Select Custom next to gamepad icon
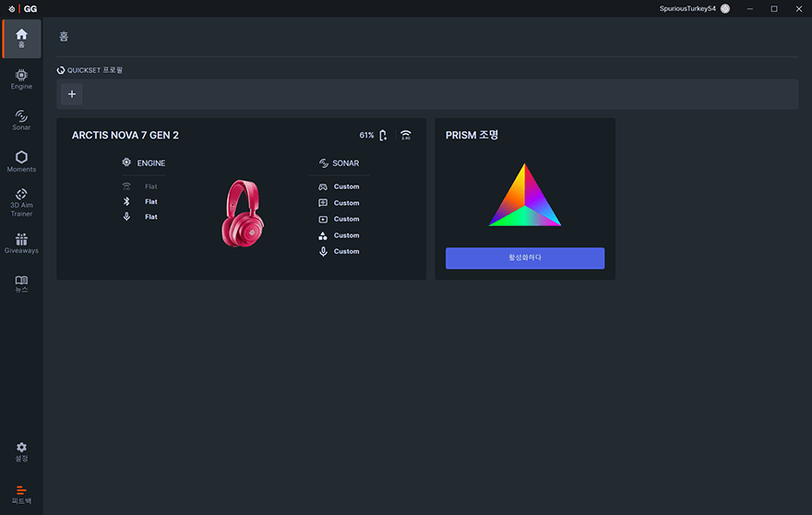The height and width of the screenshot is (515, 812). pyautogui.click(x=346, y=186)
